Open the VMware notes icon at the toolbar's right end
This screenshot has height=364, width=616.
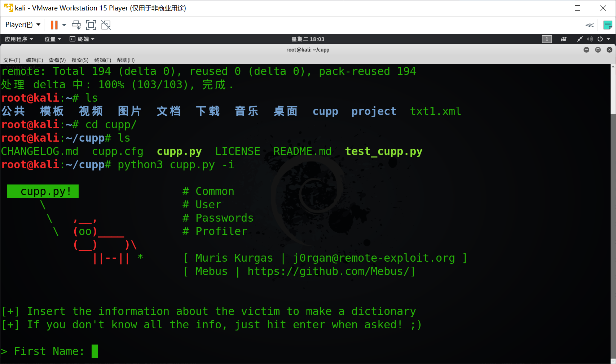point(608,25)
